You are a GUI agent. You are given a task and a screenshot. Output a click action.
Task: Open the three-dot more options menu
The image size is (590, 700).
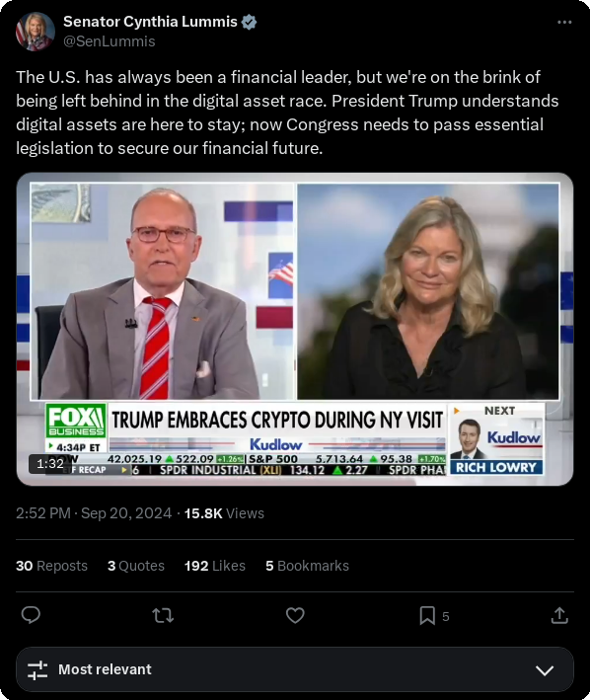pyautogui.click(x=564, y=22)
